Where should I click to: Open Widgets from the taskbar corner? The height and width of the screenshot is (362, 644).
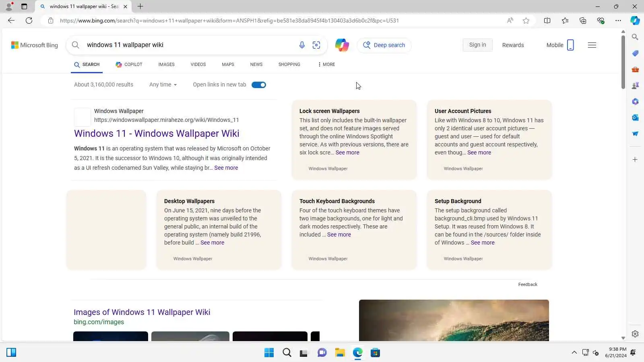coord(11,353)
